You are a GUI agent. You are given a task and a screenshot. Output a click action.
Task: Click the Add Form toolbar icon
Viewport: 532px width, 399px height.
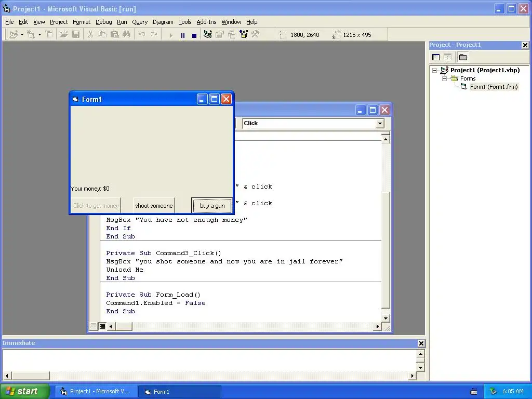pos(31,34)
